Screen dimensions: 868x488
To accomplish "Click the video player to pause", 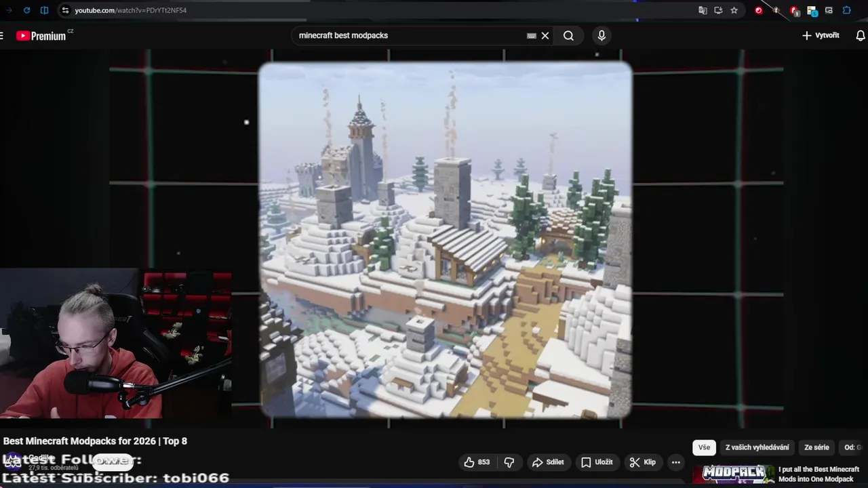I will point(446,239).
